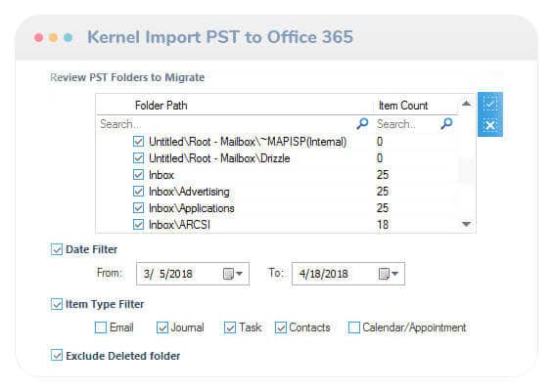Click the deselect-all folders icon
This screenshot has height=392, width=553.
[490, 125]
